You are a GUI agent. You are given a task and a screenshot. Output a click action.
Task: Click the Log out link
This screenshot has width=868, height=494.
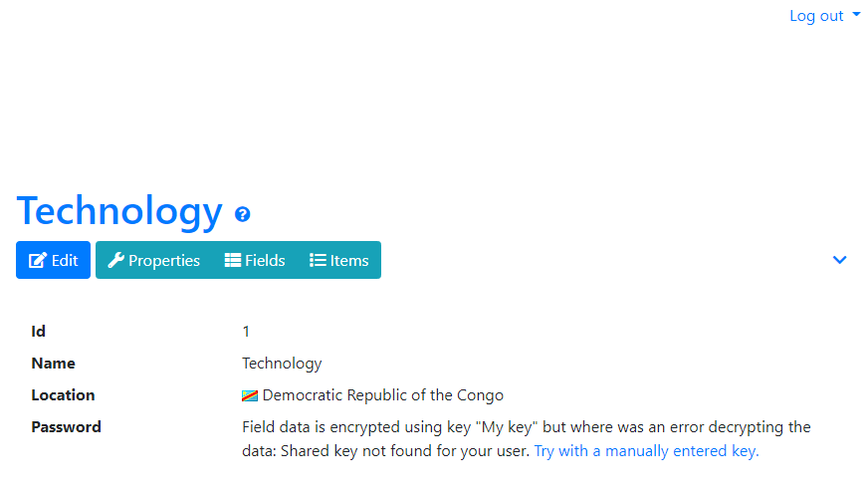(x=816, y=16)
